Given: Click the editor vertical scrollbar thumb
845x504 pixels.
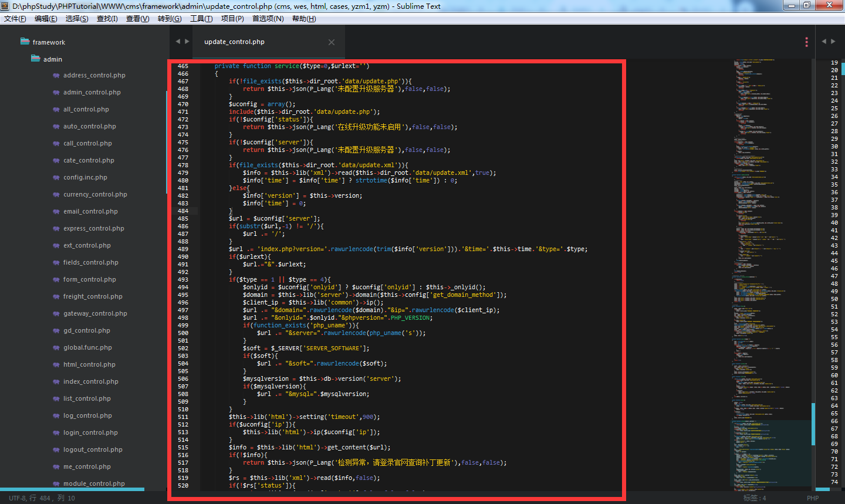Looking at the screenshot, I should click(813, 424).
